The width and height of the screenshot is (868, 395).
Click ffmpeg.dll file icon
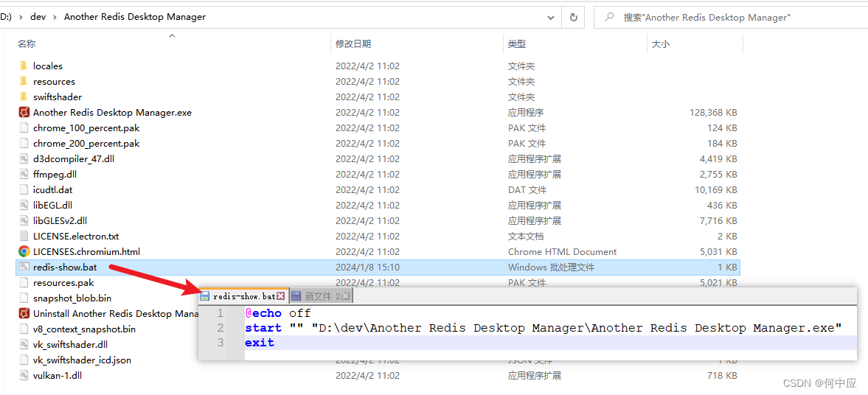[x=24, y=174]
